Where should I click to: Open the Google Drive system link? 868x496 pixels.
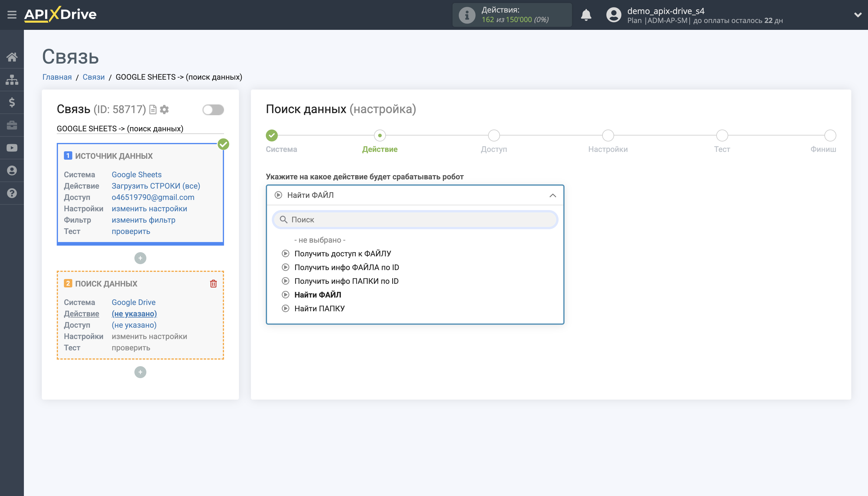tap(133, 302)
